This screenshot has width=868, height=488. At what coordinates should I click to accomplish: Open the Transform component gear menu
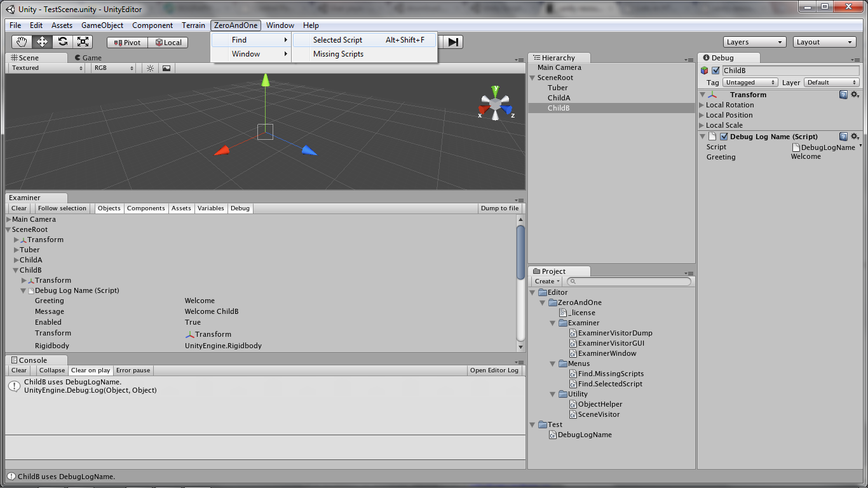[855, 95]
